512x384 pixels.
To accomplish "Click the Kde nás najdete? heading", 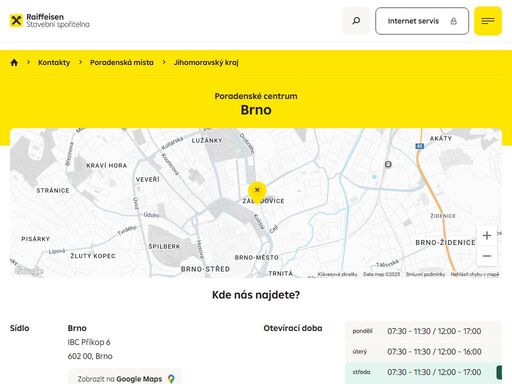I will (x=256, y=295).
